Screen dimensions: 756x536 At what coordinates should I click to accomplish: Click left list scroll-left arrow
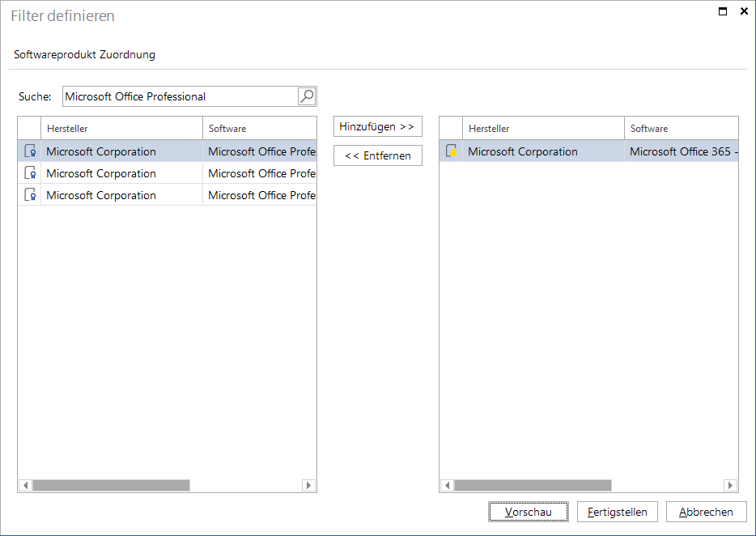(x=26, y=485)
